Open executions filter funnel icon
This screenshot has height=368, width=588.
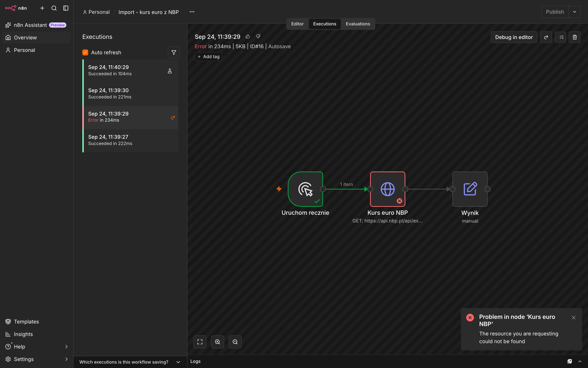coord(174,52)
